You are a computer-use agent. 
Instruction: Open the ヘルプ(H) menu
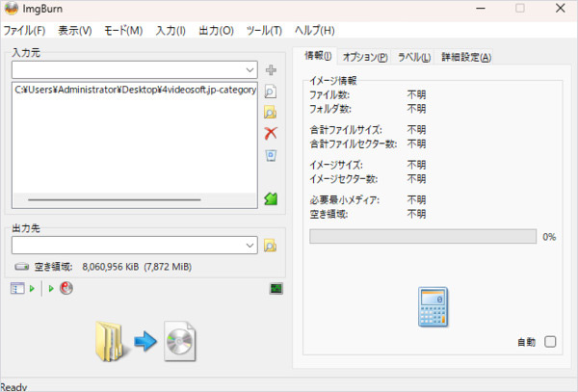coord(315,30)
